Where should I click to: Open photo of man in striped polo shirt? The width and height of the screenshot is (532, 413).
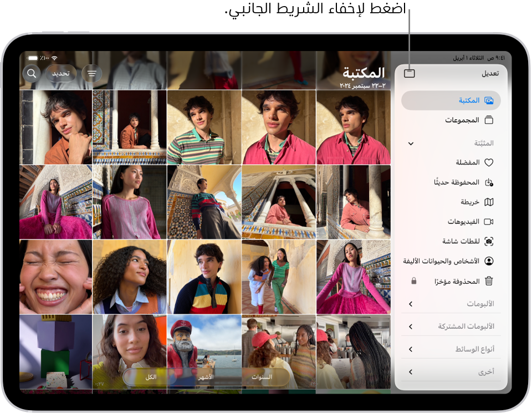pyautogui.click(x=204, y=128)
